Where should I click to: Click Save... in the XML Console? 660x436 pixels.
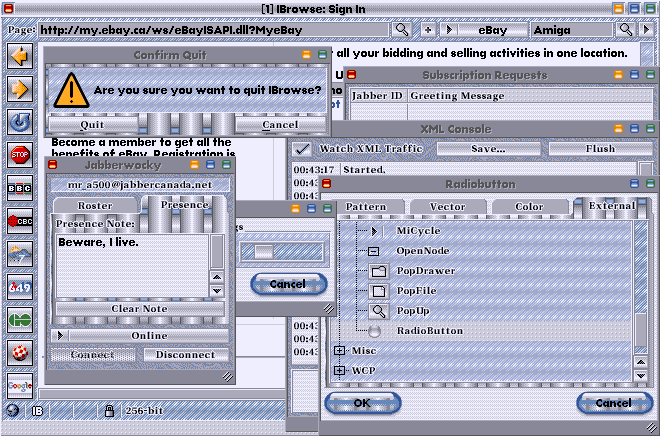488,149
